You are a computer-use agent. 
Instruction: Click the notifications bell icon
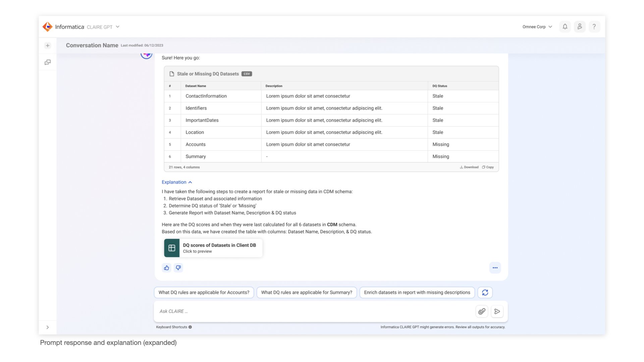[x=565, y=27]
